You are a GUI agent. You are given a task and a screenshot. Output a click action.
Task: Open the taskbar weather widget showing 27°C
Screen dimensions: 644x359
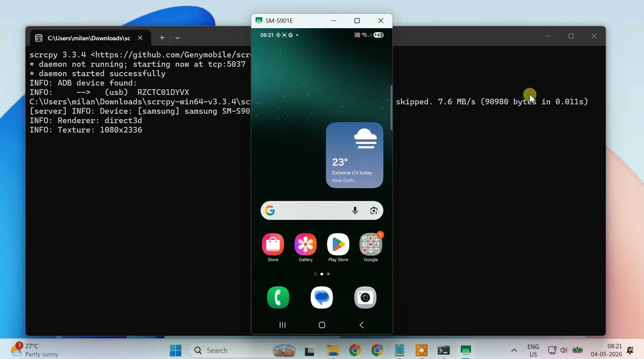click(35, 350)
